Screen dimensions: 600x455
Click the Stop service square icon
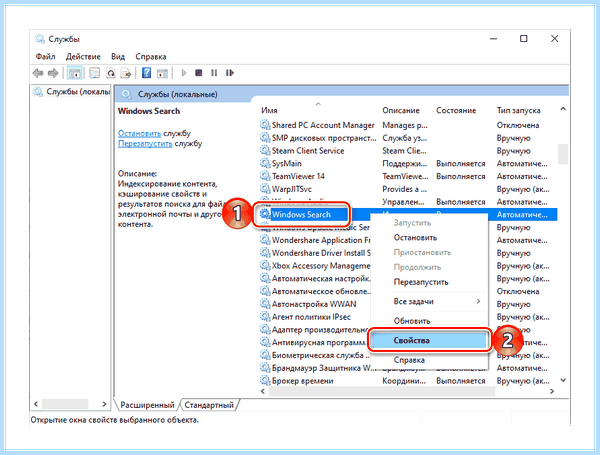point(199,73)
